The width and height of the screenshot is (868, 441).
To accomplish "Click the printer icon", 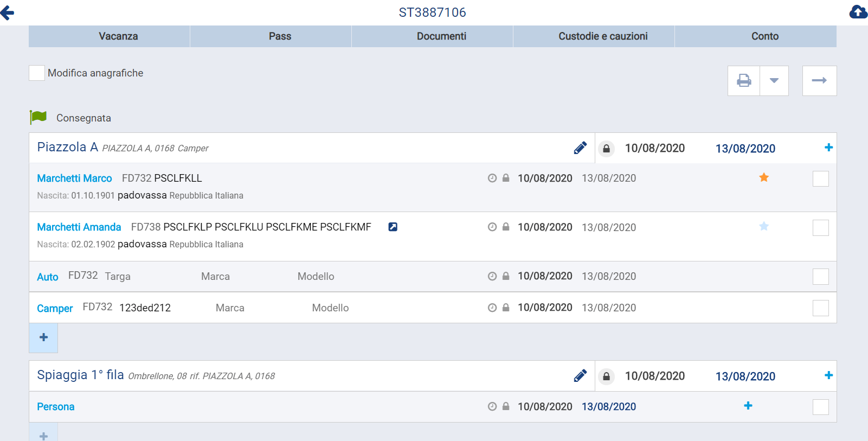I will pyautogui.click(x=744, y=81).
